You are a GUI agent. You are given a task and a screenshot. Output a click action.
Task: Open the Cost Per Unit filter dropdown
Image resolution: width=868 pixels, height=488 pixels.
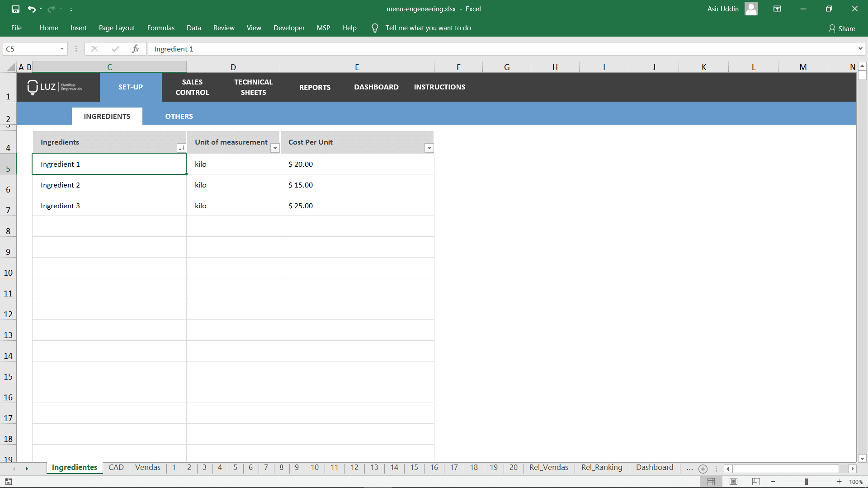click(x=429, y=148)
